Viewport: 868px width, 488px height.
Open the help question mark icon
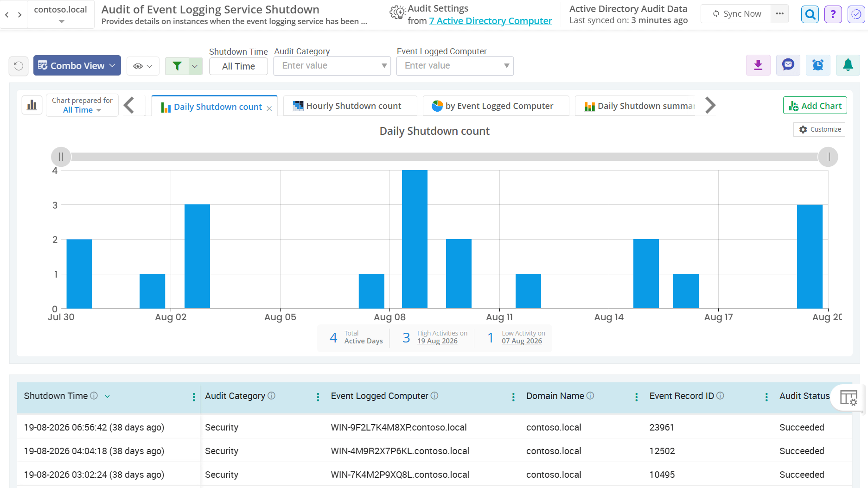833,14
